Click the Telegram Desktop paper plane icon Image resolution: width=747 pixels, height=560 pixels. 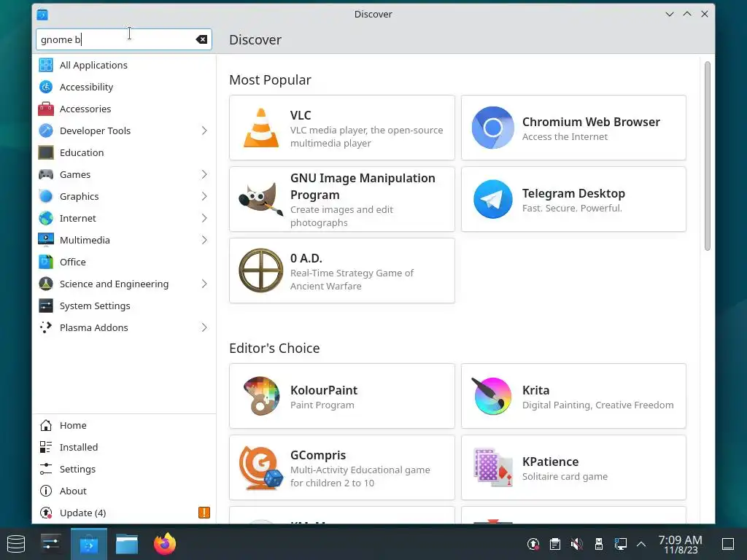coord(492,199)
